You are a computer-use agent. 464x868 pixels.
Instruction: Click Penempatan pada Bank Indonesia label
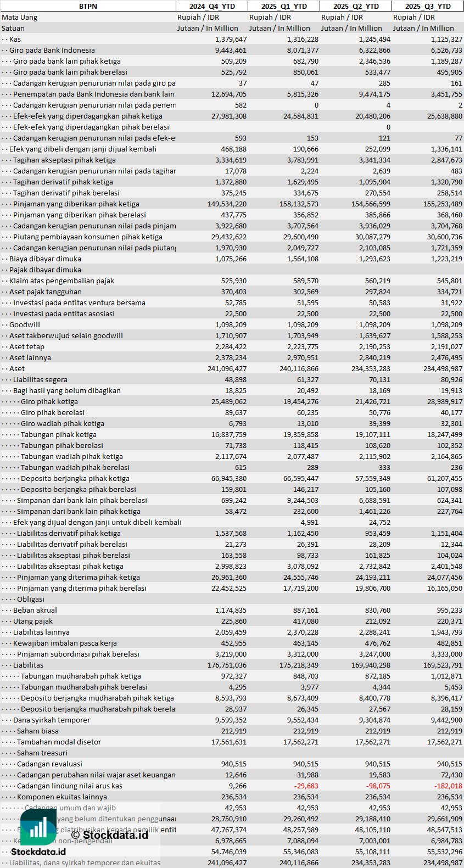[94, 94]
